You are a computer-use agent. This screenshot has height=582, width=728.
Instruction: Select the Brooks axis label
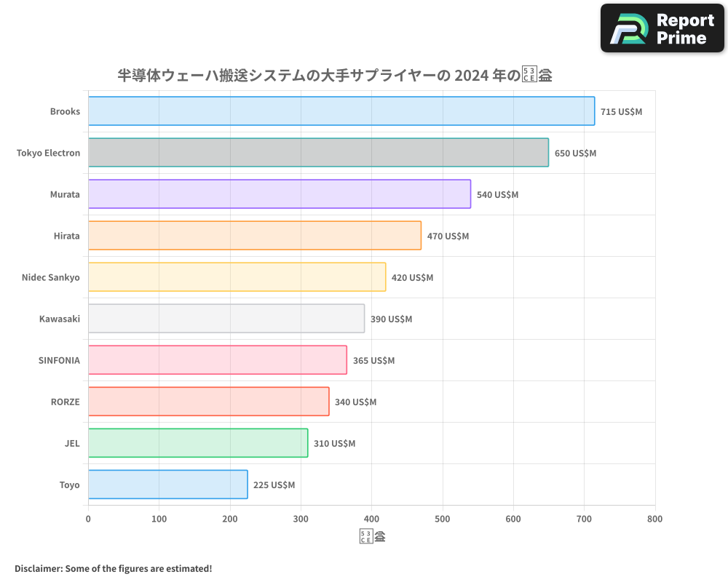point(65,111)
